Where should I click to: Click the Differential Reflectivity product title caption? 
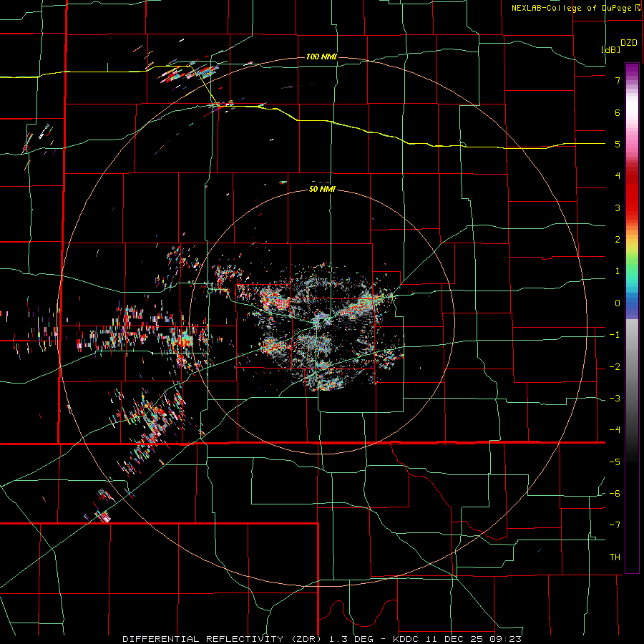[x=322, y=639]
